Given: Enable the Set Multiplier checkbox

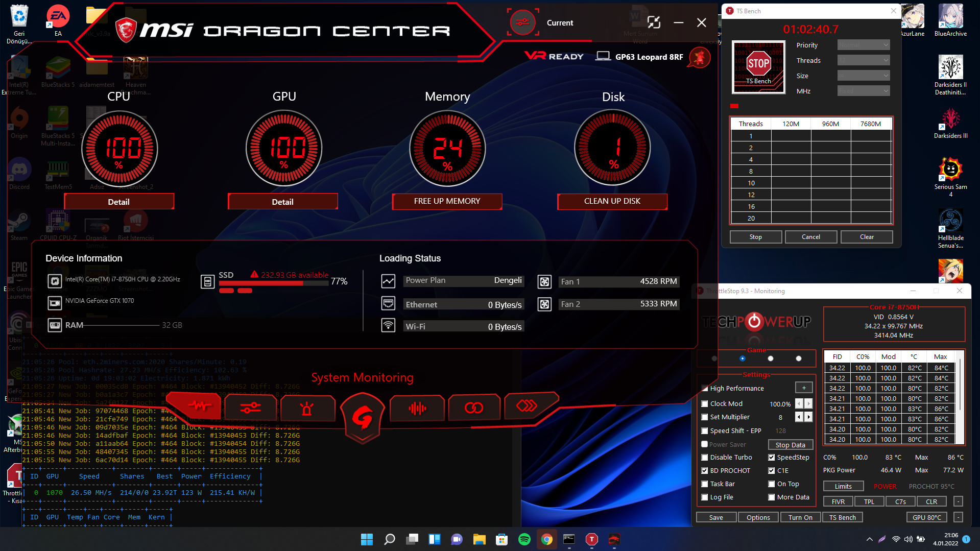Looking at the screenshot, I should 705,417.
